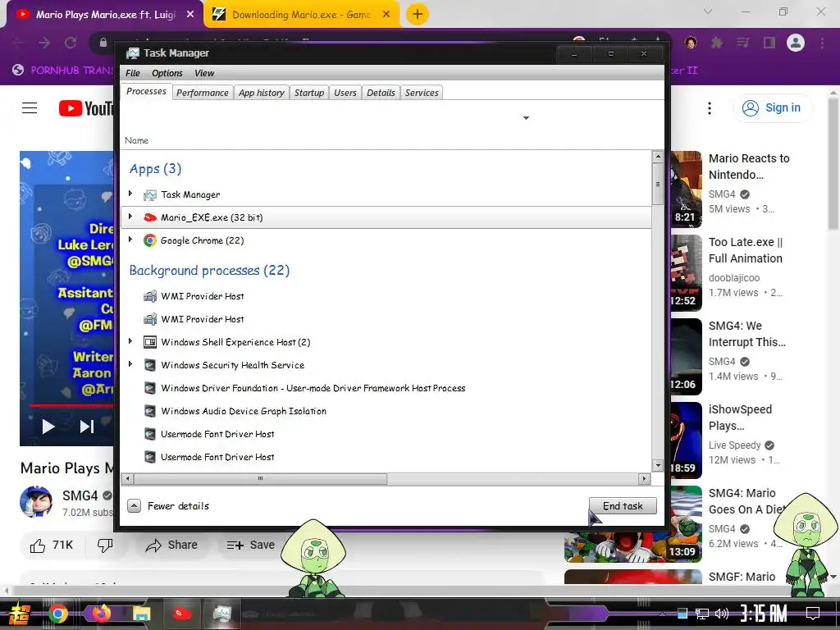Expand Windows Shell Experience Host group

(x=130, y=340)
